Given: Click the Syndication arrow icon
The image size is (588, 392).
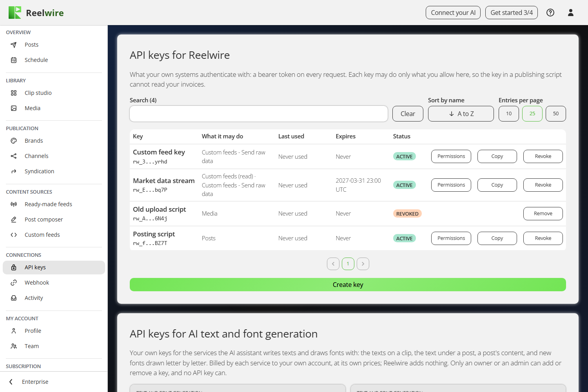Looking at the screenshot, I should (x=14, y=171).
